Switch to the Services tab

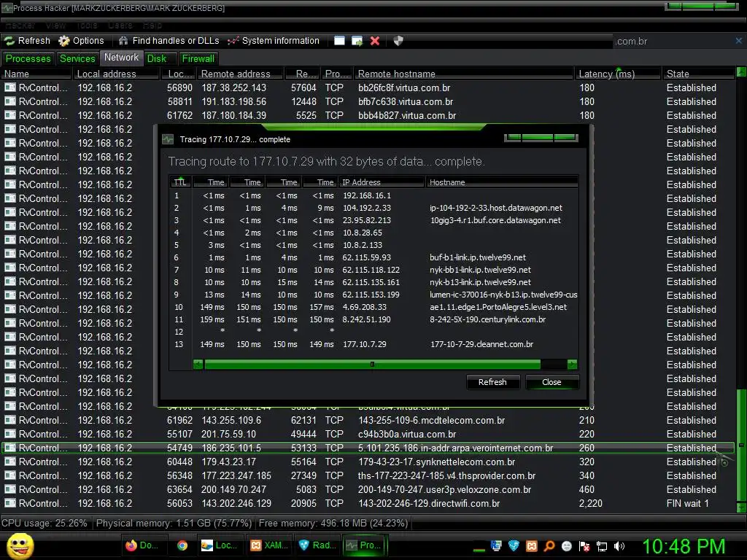tap(77, 58)
